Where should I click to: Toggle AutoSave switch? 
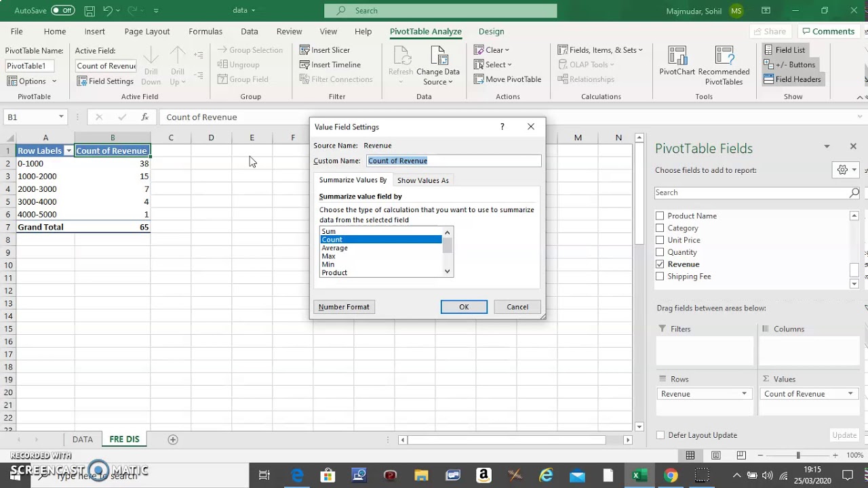[62, 10]
